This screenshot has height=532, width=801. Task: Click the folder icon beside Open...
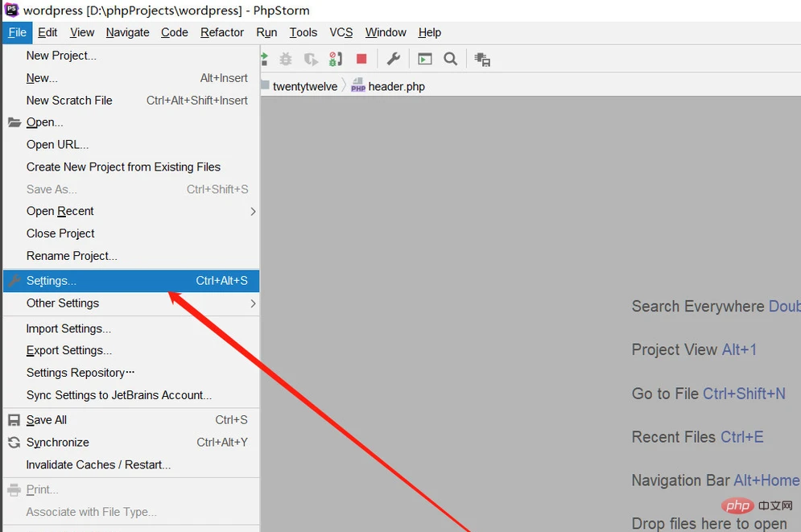click(14, 122)
